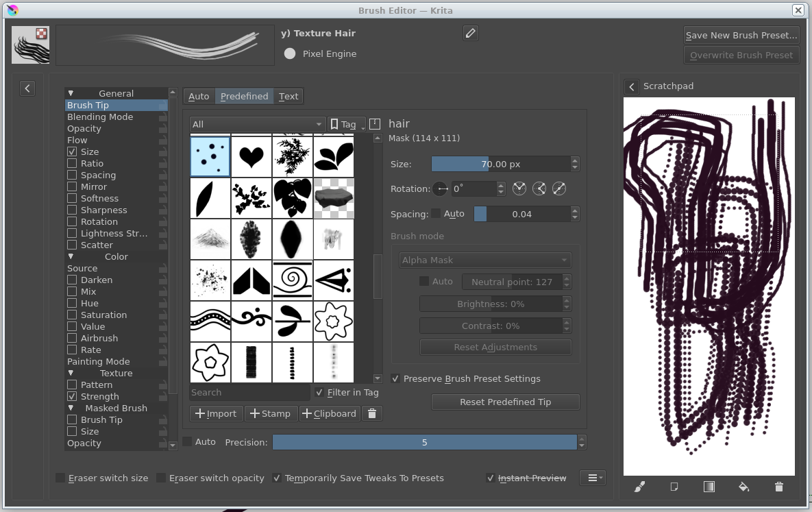Click the scratchpad fill with gradient icon
This screenshot has width=812, height=512.
pos(709,487)
